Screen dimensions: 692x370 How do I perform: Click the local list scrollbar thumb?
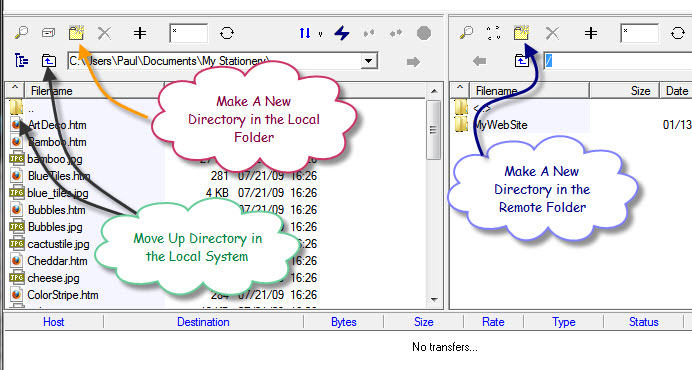434,130
